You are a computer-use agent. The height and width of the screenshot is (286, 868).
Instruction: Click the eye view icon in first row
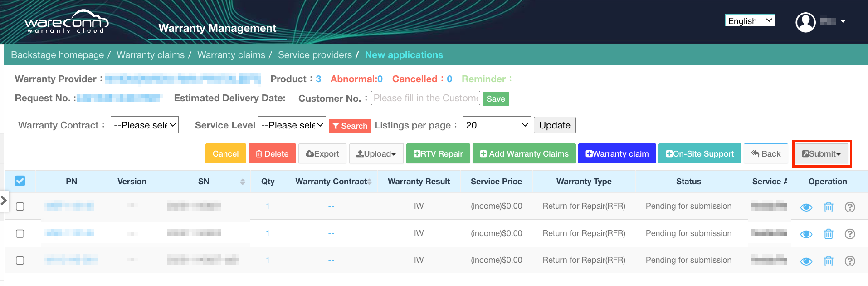pos(806,207)
